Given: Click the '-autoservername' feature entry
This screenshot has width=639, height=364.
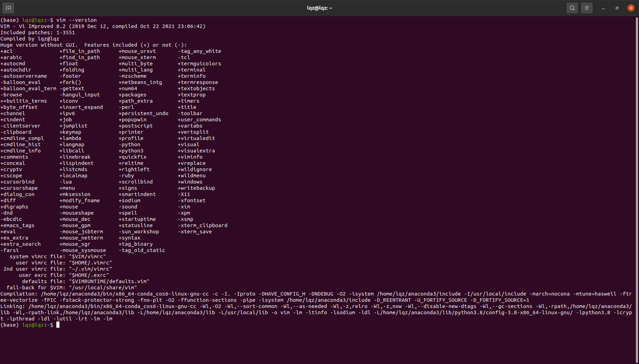Looking at the screenshot, I should [24, 76].
